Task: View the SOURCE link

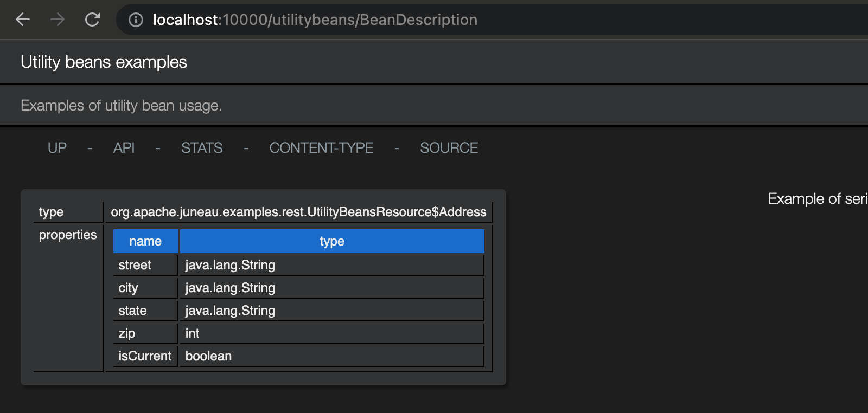Action: click(x=449, y=148)
